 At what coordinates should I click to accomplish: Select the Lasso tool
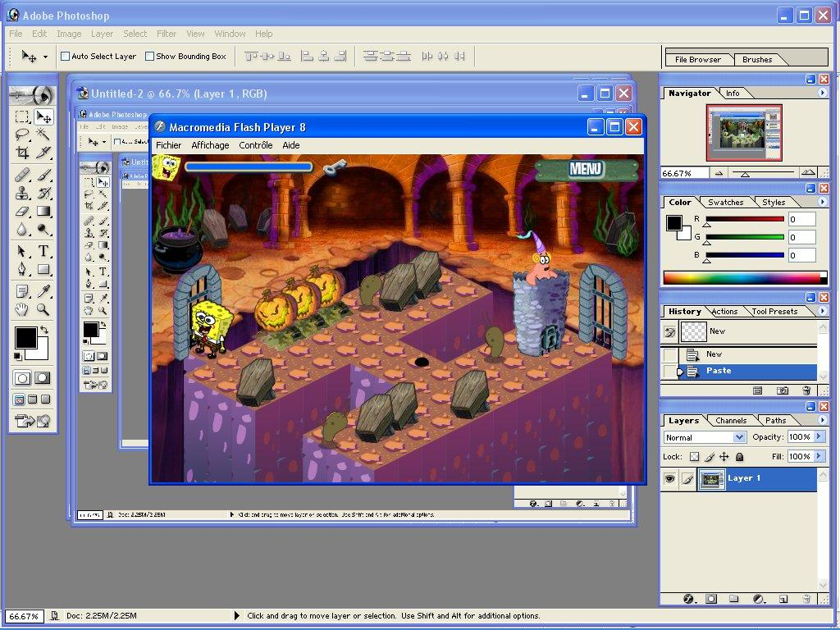tap(22, 134)
